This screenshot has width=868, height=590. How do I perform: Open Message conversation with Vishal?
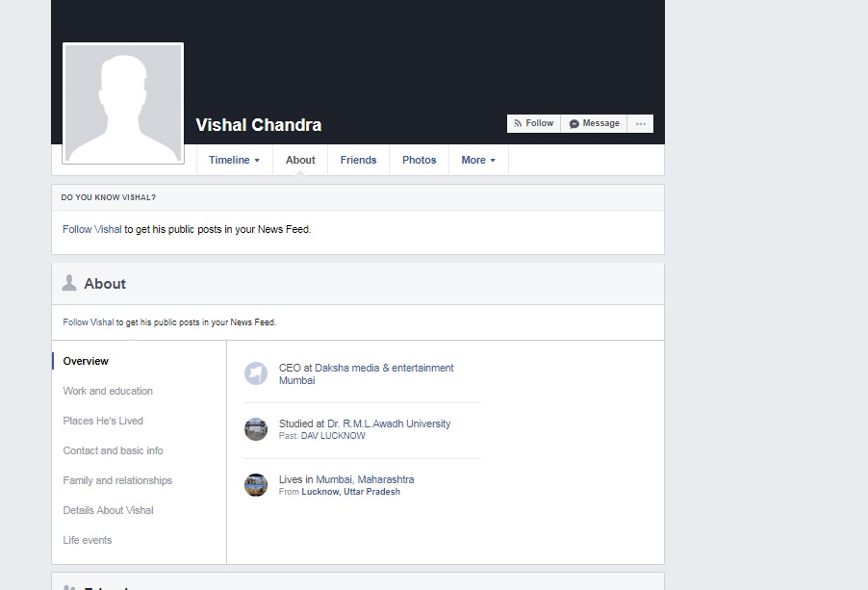point(594,123)
